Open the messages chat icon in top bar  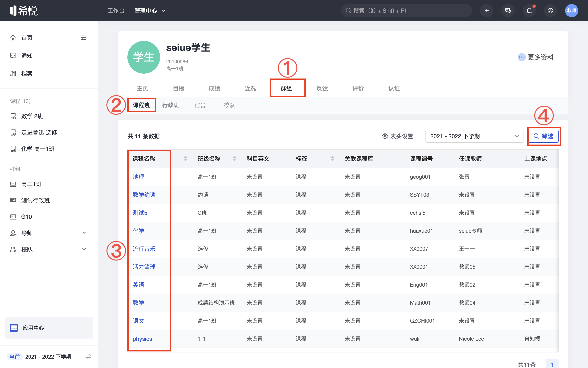(508, 11)
